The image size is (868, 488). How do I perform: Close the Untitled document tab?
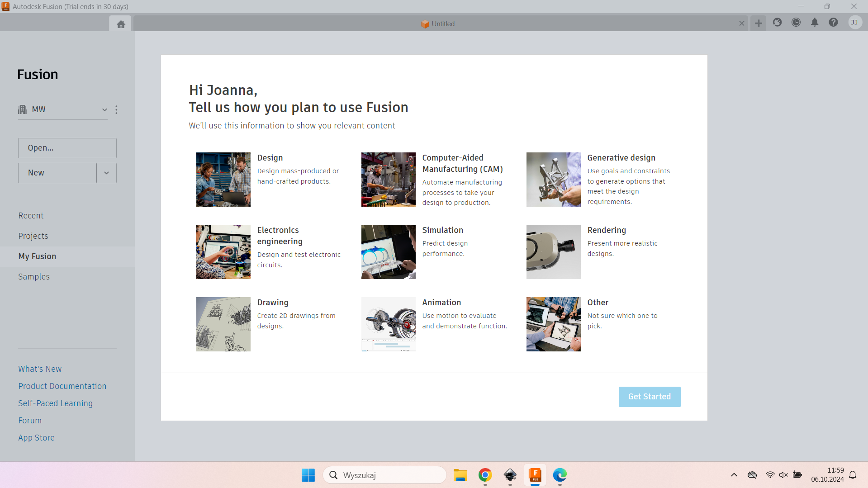pos(742,24)
